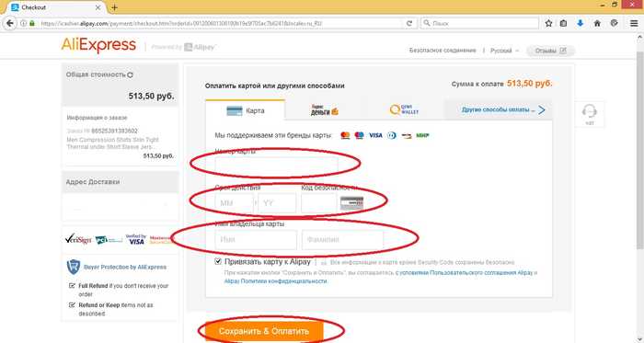Viewport: 644px width, 343px height.
Task: Click the Refund or Keep guarantee text
Action: [116, 309]
